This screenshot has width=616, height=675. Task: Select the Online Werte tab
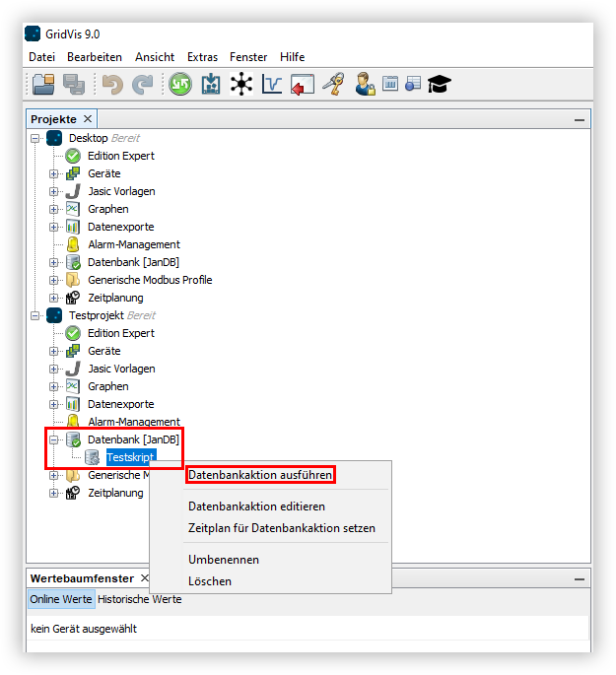(x=61, y=599)
